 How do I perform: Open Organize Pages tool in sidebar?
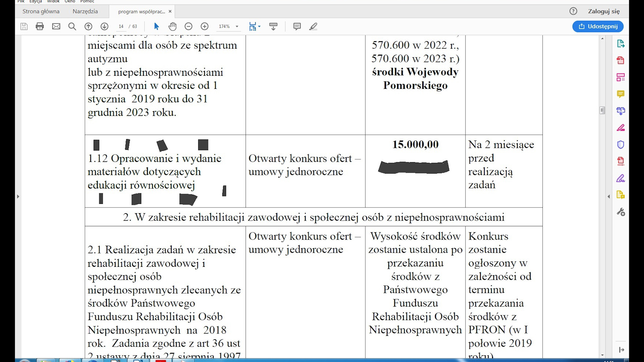[x=621, y=77]
